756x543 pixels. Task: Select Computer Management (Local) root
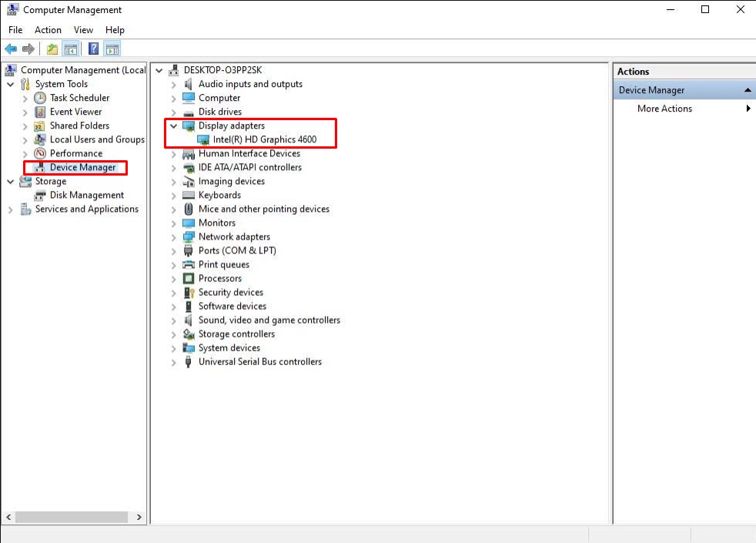(83, 70)
